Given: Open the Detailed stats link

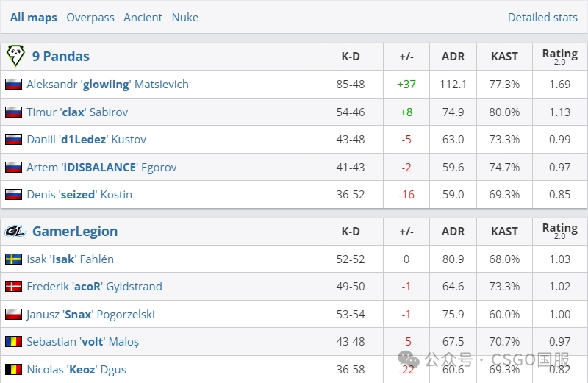Looking at the screenshot, I should [x=542, y=18].
